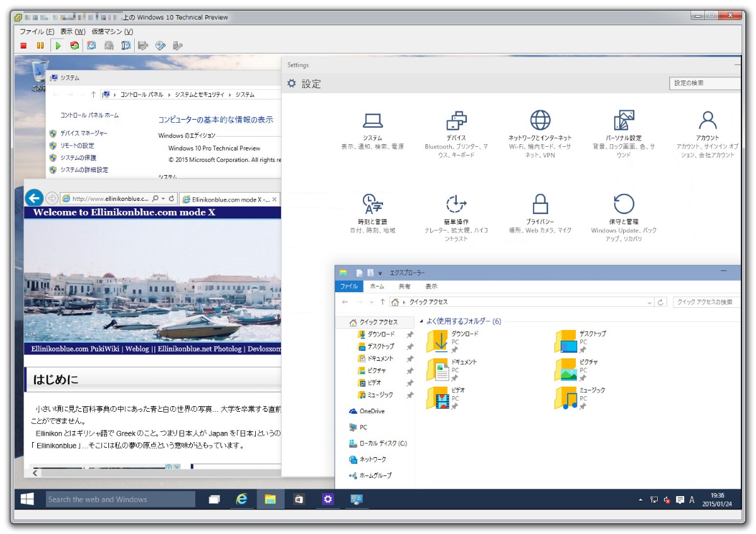
Task: Show hidden tray icons with the arrow
Action: 641,500
